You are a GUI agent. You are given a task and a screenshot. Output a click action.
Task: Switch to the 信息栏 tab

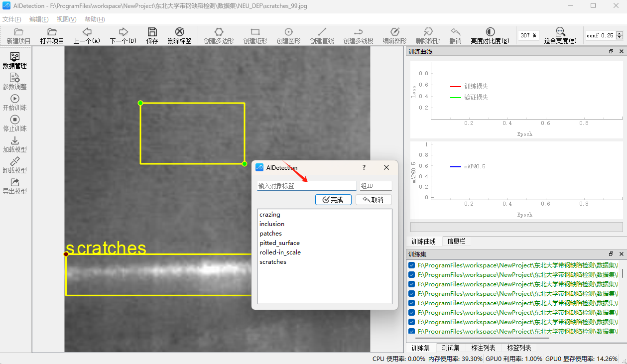[x=456, y=241]
